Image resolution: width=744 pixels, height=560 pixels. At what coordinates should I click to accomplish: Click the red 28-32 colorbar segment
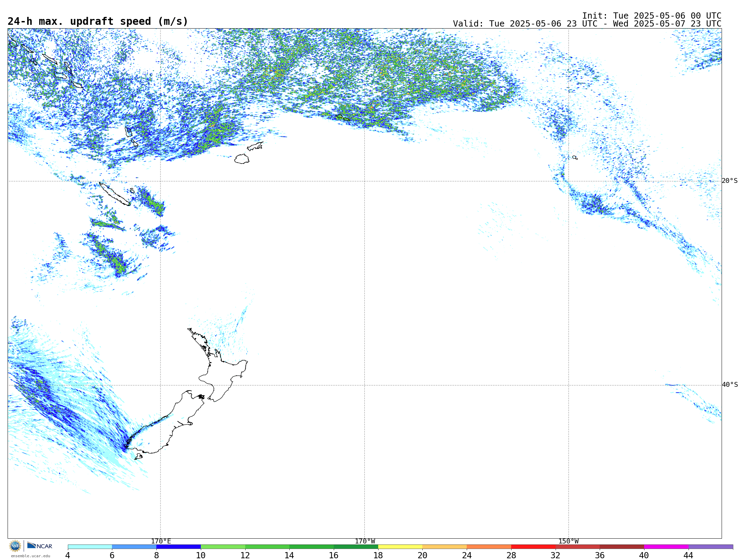point(533,547)
